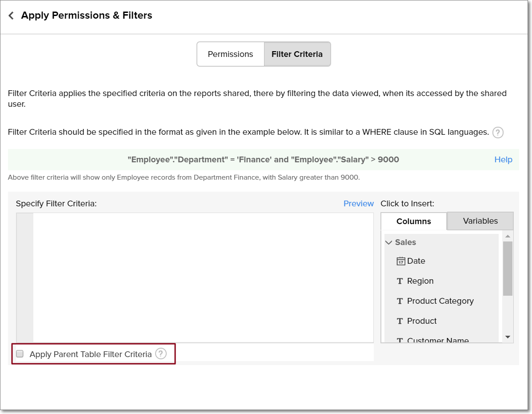Image resolution: width=532 pixels, height=414 pixels.
Task: Switch to the Permissions tab
Action: coord(230,54)
